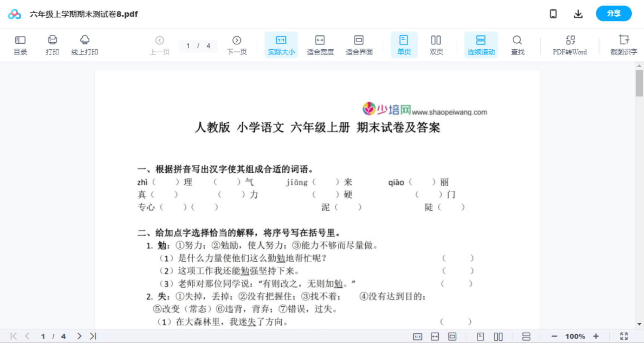The width and height of the screenshot is (644, 343).
Task: Open the 目录 (table of contents) panel
Action: pyautogui.click(x=20, y=44)
